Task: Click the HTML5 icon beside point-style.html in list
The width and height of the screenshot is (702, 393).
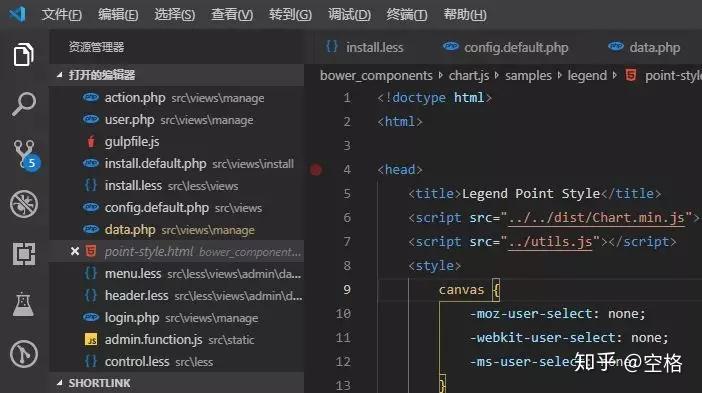Action: 91,251
